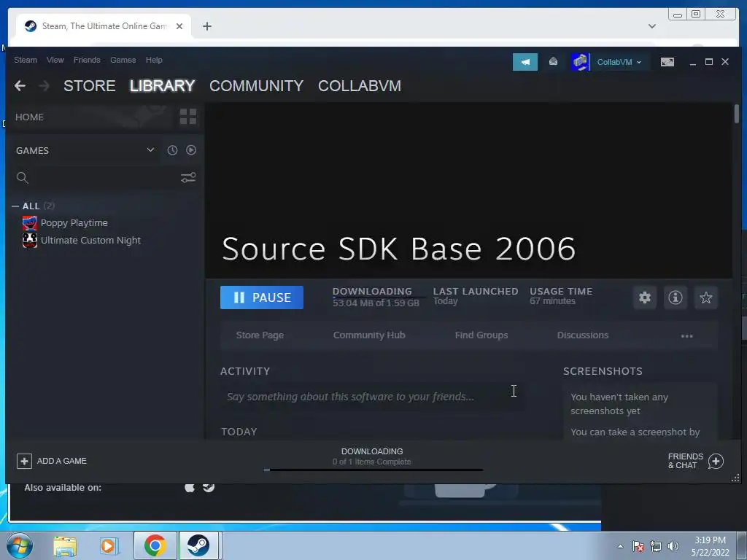Click the taskbar clock showing 3:19 PM
Viewport: 747px width, 560px height.
coord(710,546)
